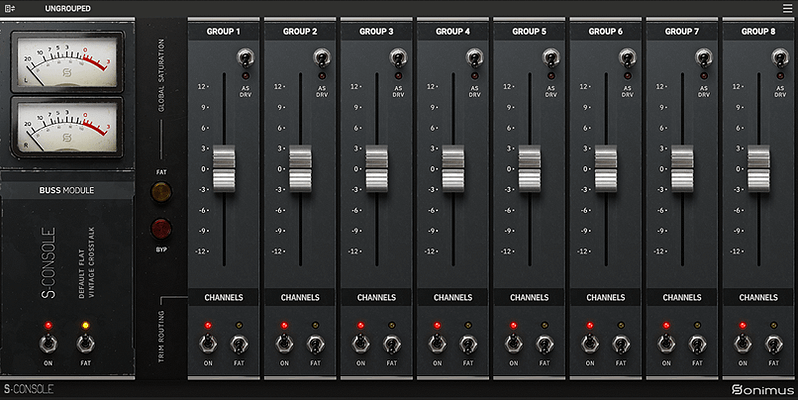Click the GROUP 1 header label
This screenshot has width=798, height=400.
pyautogui.click(x=223, y=32)
